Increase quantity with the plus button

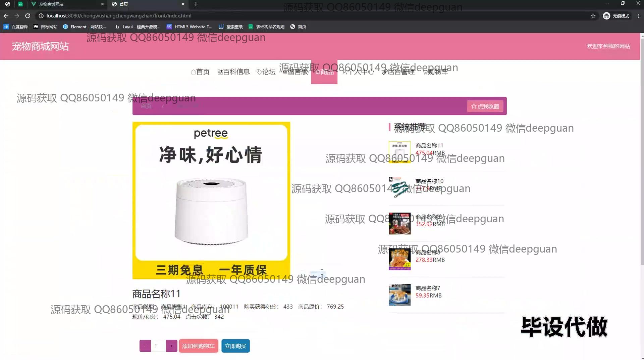pos(171,346)
